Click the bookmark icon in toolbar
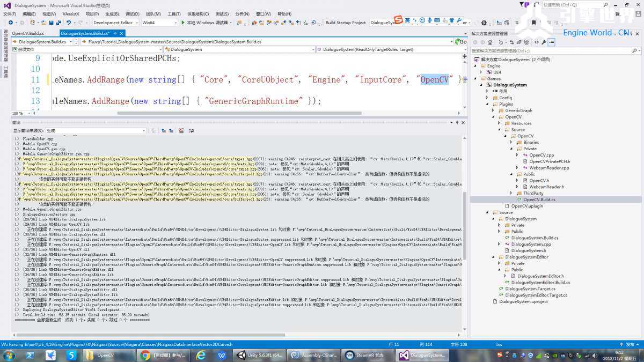 (533, 23)
